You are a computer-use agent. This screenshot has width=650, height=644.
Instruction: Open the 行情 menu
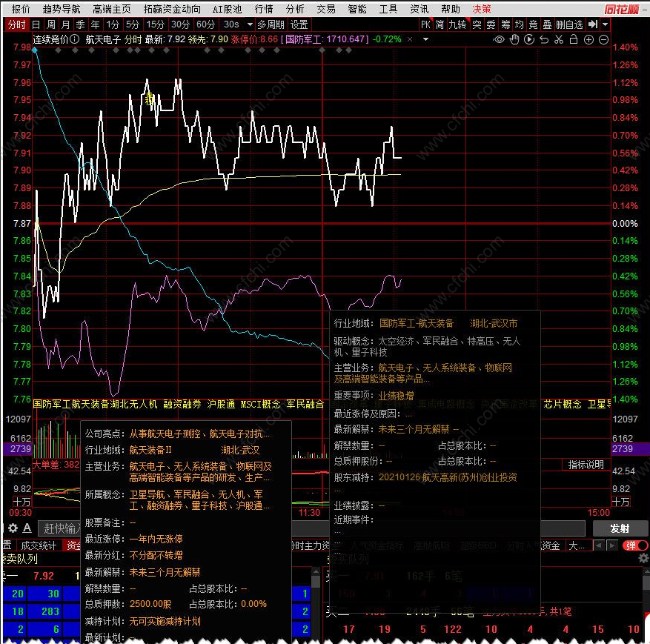tap(264, 9)
